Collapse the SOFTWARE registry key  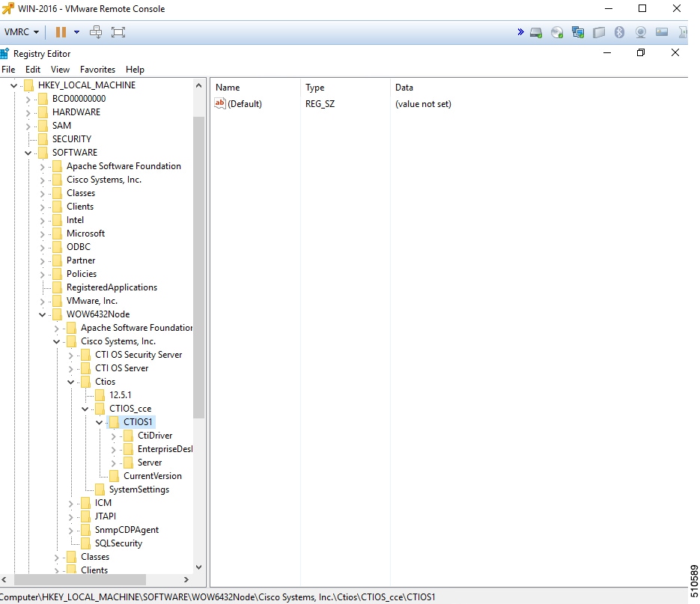(28, 152)
